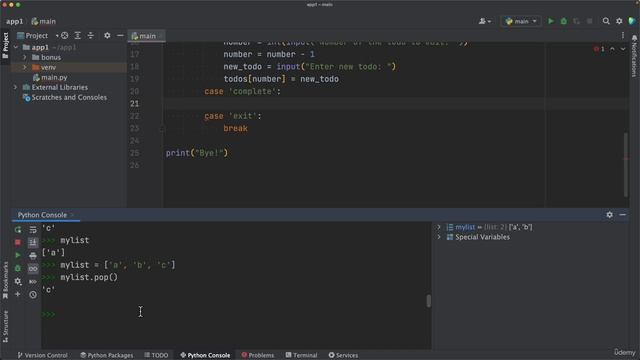Open Version Control tool window
The image size is (640, 360).
(x=42, y=355)
